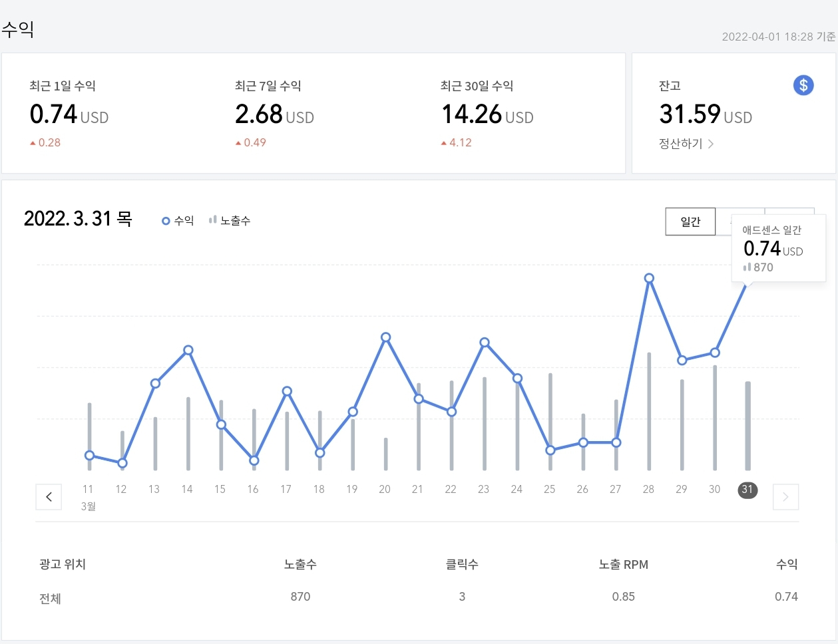Click the 최근 1일 수익 0.74 USD value
The width and height of the screenshot is (838, 644).
[69, 114]
